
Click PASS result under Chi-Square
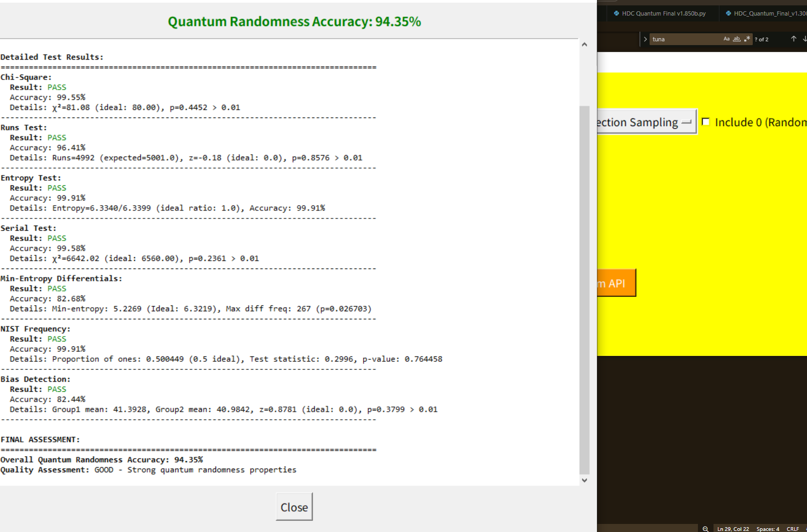[x=56, y=87]
